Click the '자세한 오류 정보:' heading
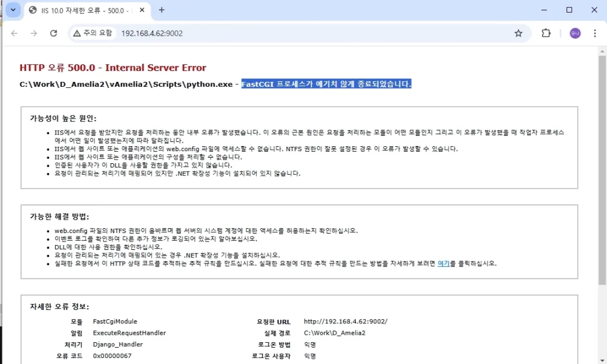This screenshot has height=364, width=607. tap(59, 307)
